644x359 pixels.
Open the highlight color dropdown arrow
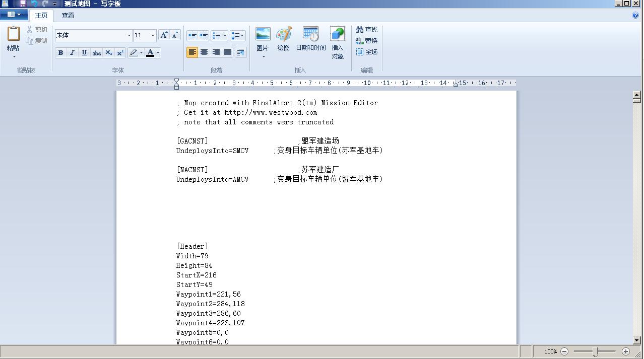tap(141, 53)
